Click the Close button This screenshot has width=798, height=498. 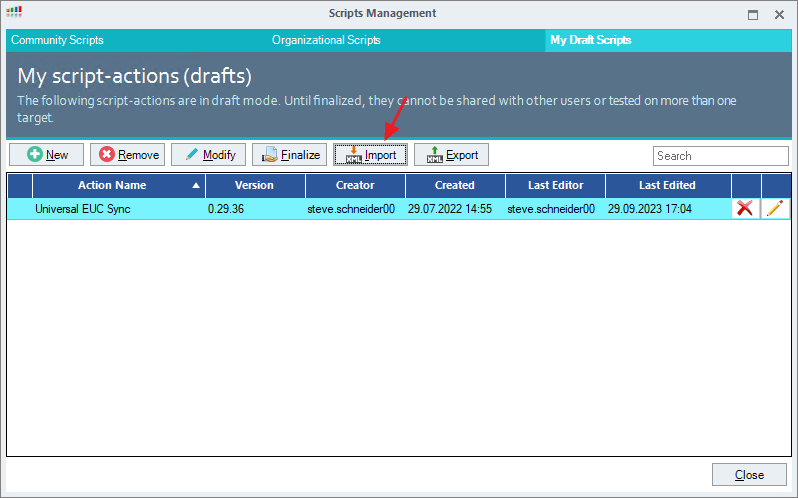point(749,475)
